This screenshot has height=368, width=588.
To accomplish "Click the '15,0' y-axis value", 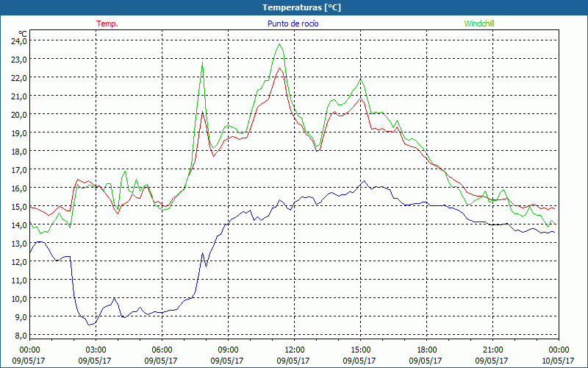I will point(19,207).
